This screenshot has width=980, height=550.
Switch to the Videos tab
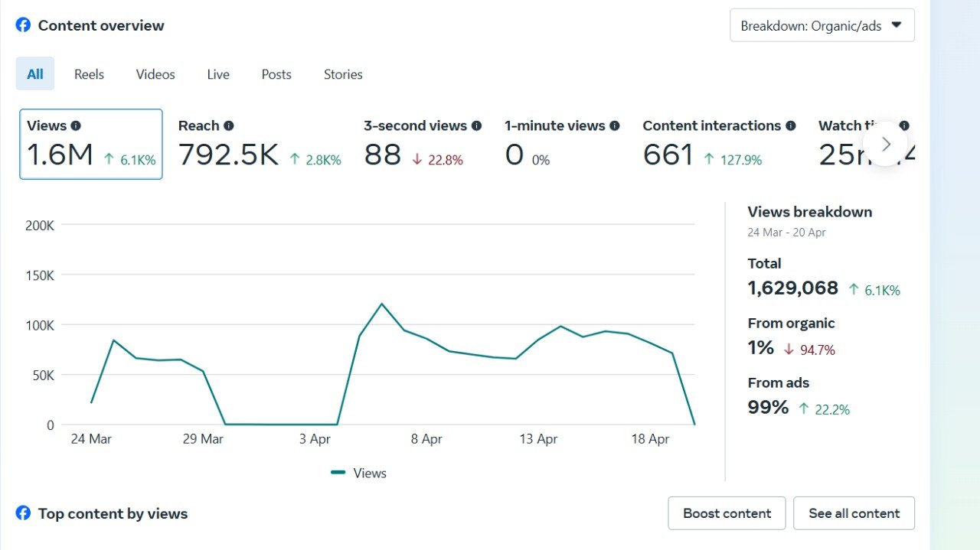click(155, 74)
